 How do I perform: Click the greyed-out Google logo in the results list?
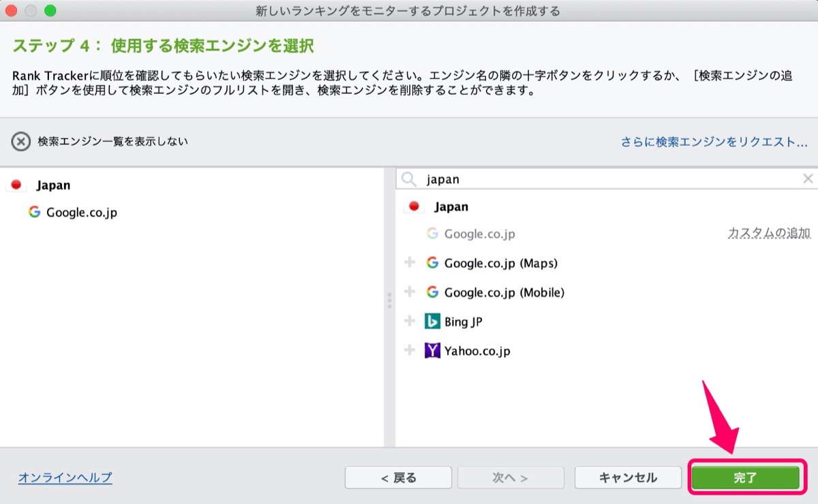coord(432,233)
